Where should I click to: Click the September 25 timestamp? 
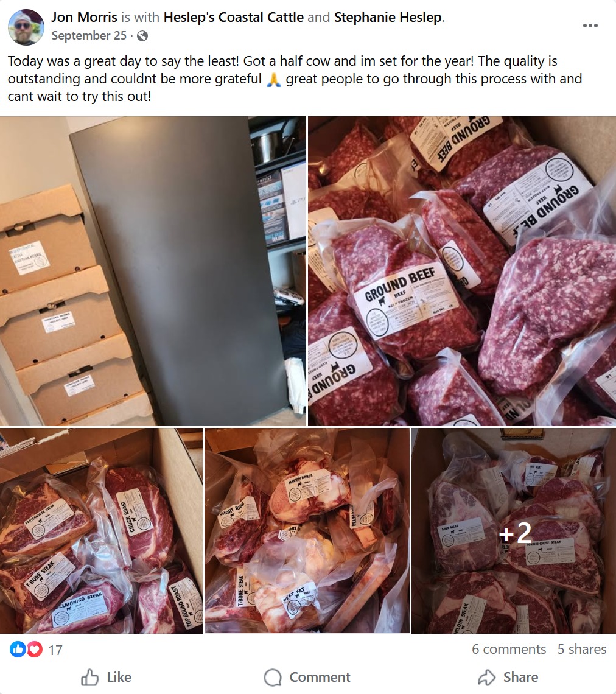point(89,35)
